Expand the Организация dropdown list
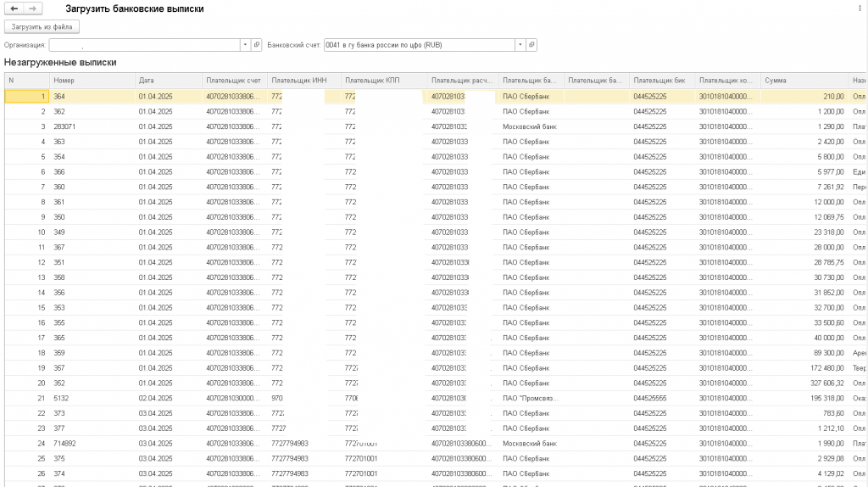 245,45
